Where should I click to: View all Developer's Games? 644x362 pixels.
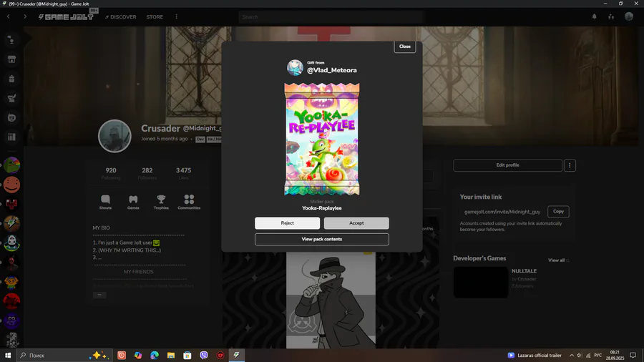click(559, 260)
